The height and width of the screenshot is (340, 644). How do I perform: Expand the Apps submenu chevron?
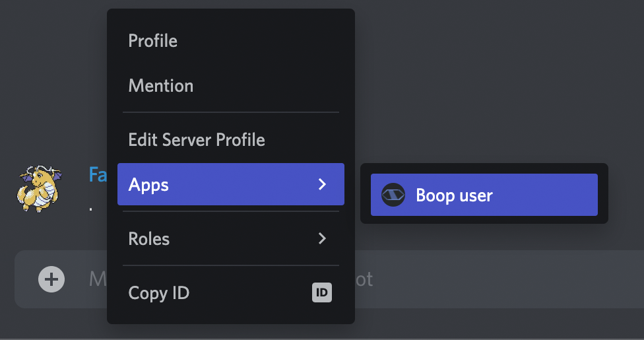pyautogui.click(x=322, y=184)
